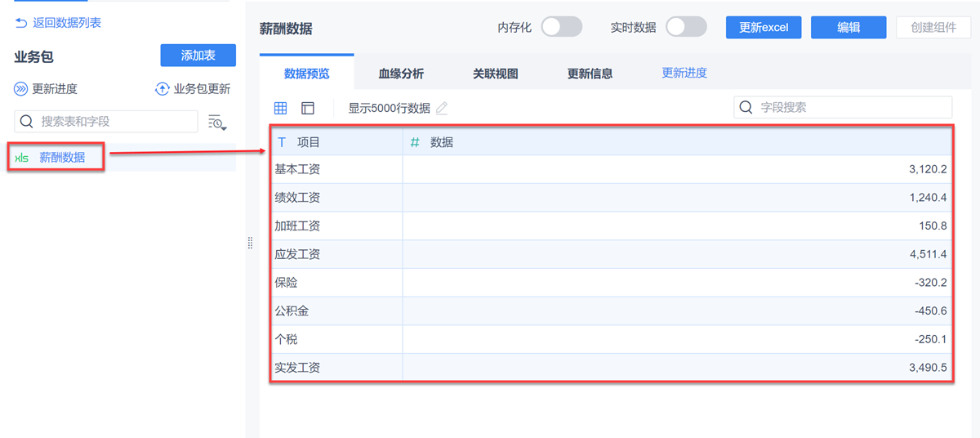The image size is (980, 438).
Task: Switch to the table structure view icon
Action: point(308,108)
